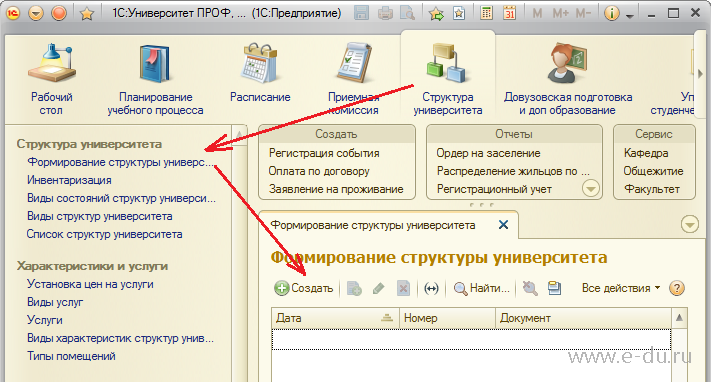Click Заявление на проживание in Создать panel
The image size is (711, 382).
(336, 189)
